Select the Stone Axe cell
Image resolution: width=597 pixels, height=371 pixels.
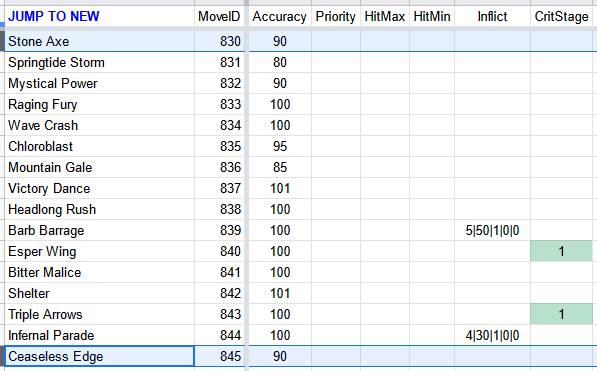(99, 41)
